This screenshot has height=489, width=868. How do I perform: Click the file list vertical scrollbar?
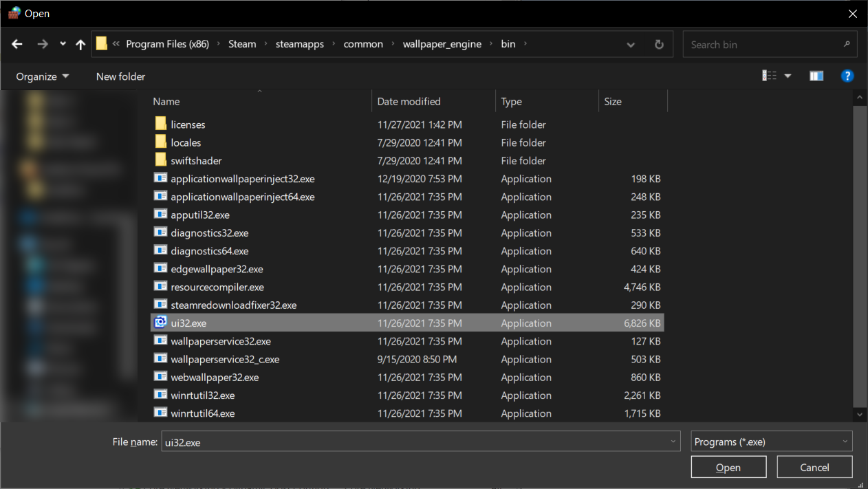859,254
